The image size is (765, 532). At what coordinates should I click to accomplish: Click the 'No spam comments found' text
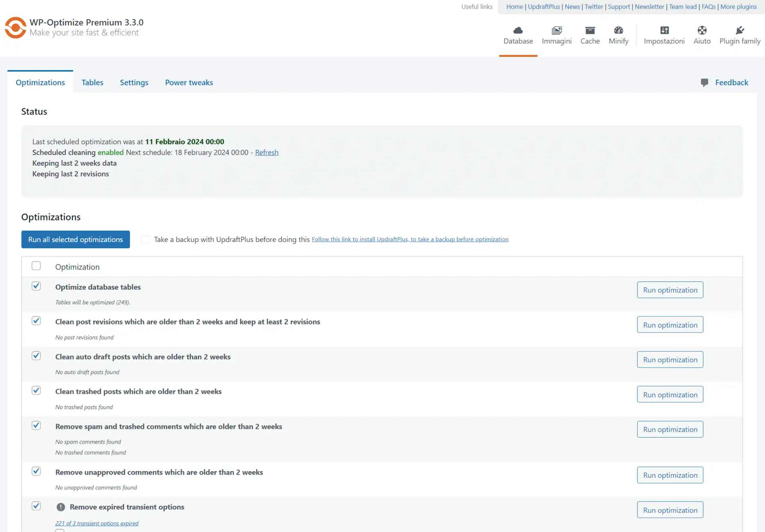(88, 442)
